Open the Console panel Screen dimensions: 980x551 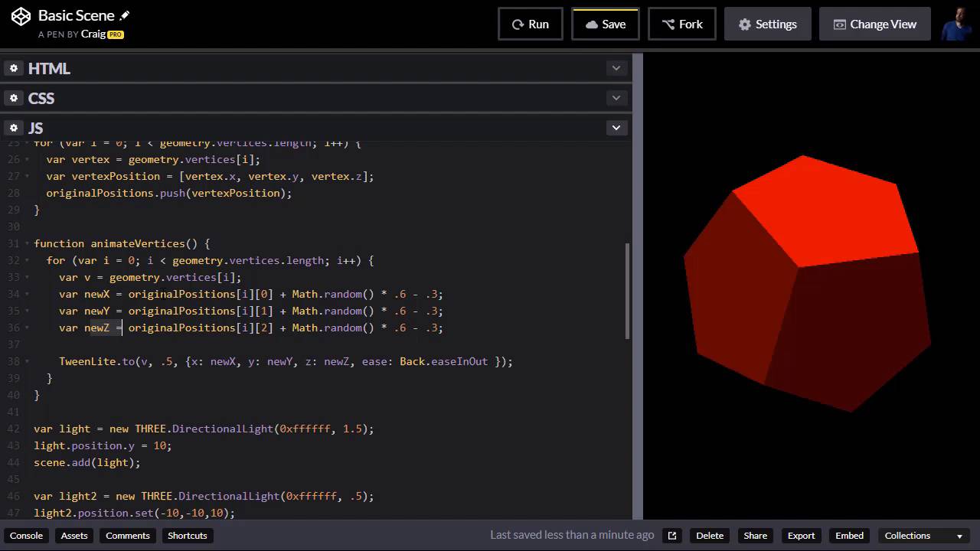pos(26,536)
